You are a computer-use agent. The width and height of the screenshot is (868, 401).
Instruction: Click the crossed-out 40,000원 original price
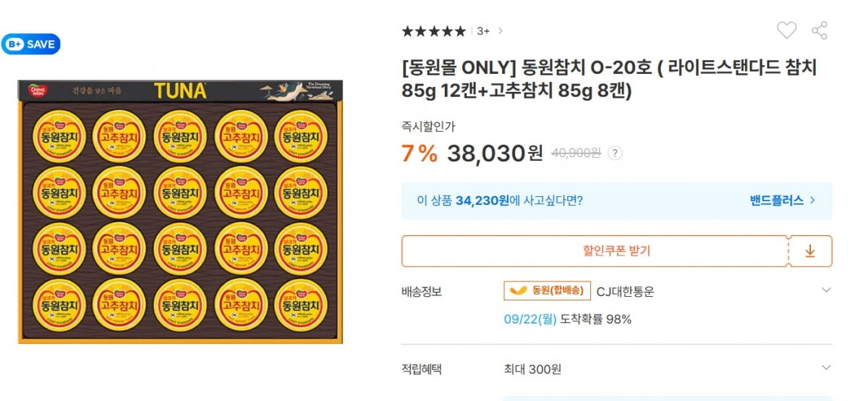click(576, 153)
